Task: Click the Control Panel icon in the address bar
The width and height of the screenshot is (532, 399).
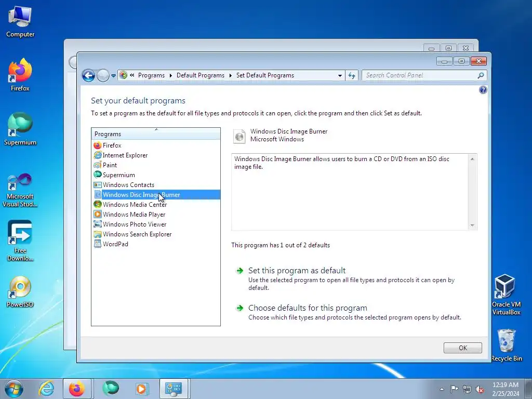Action: (124, 75)
